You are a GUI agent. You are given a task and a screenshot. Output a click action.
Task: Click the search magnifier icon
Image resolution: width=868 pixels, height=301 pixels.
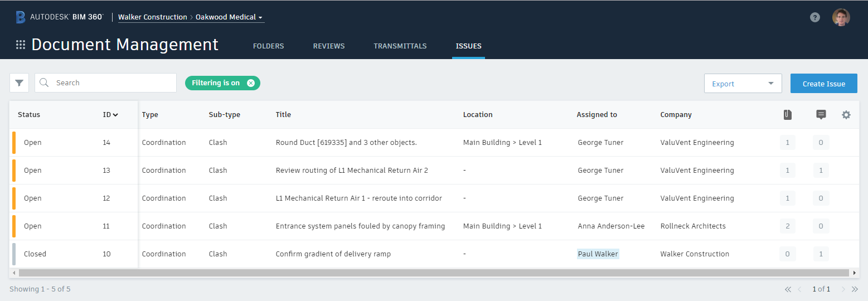(45, 82)
